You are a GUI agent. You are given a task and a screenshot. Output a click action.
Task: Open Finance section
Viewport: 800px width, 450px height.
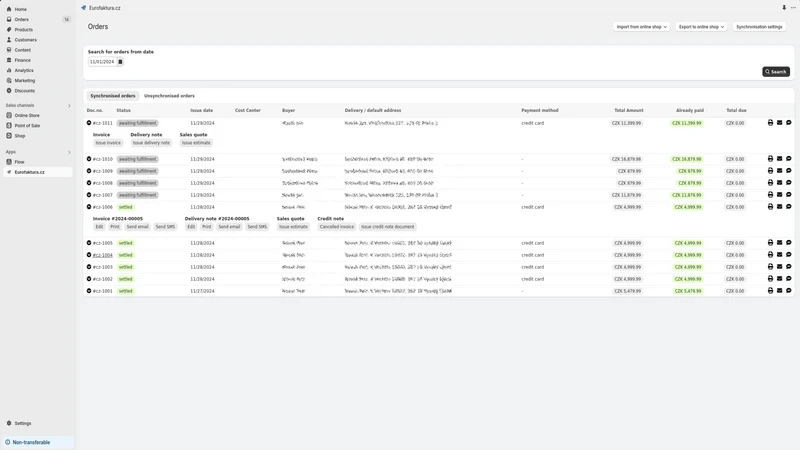[22, 60]
